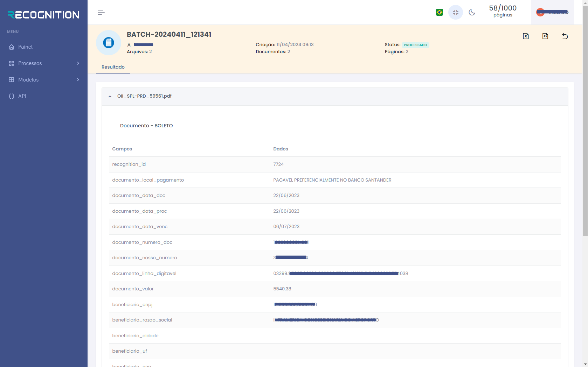
Task: Switch to the Resultado tab
Action: [113, 67]
